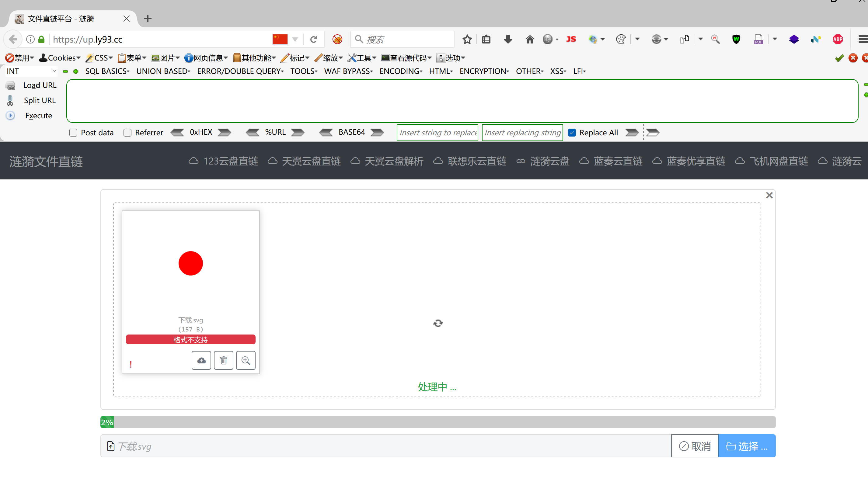Image resolution: width=868 pixels, height=482 pixels.
Task: Tick the Referrer checkbox
Action: tap(127, 133)
